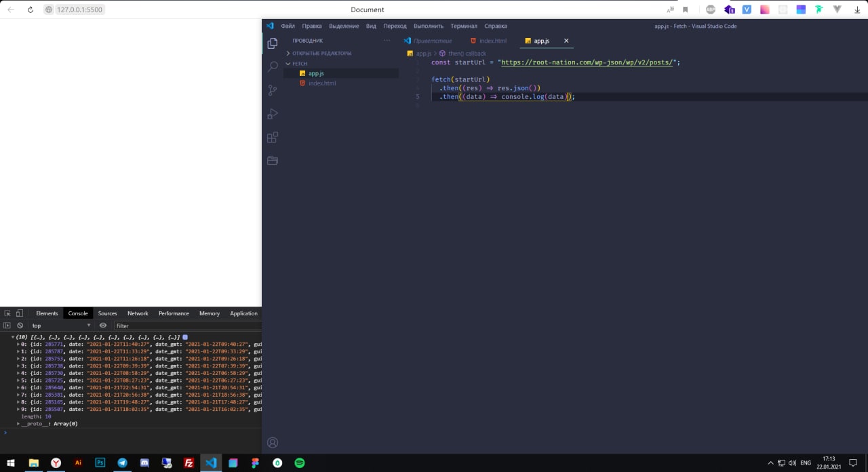
Task: Open the Windows Start menu
Action: click(11, 463)
